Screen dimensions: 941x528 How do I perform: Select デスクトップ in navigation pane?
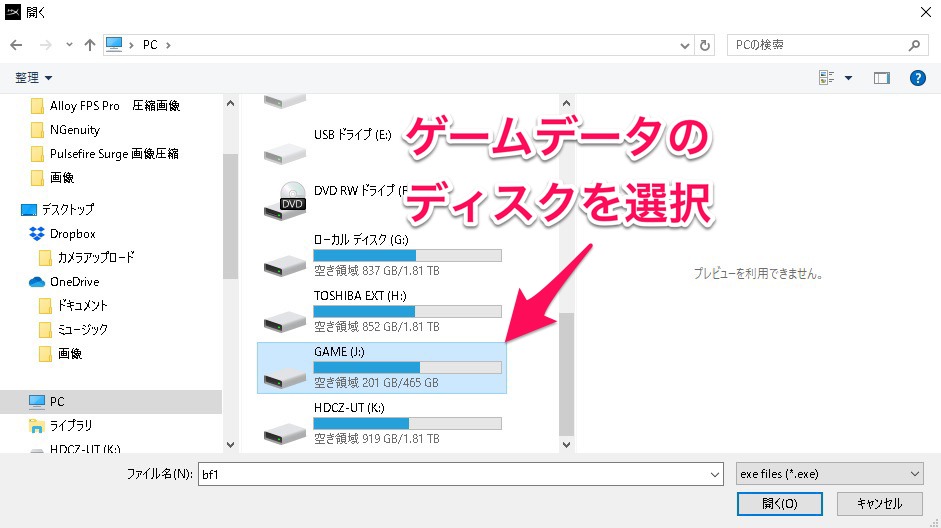[58, 209]
